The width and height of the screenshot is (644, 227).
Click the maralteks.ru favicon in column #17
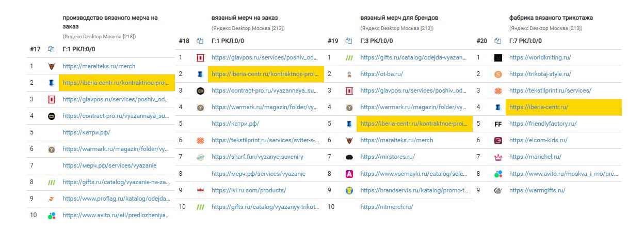click(51, 66)
